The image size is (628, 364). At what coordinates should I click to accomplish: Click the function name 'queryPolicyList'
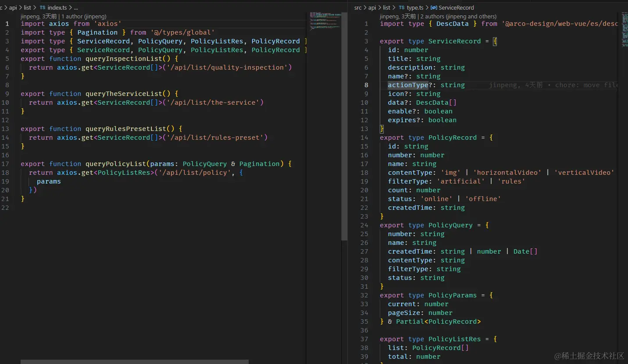point(116,164)
